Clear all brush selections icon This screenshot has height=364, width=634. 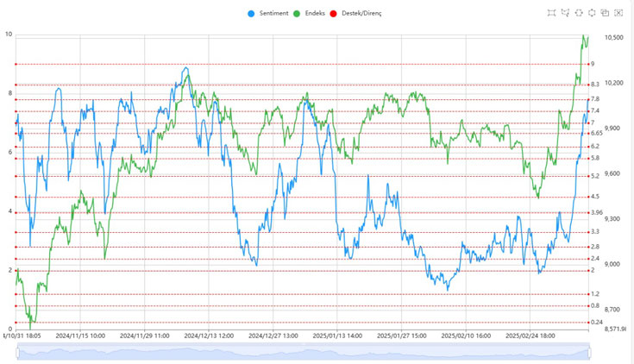pos(618,13)
